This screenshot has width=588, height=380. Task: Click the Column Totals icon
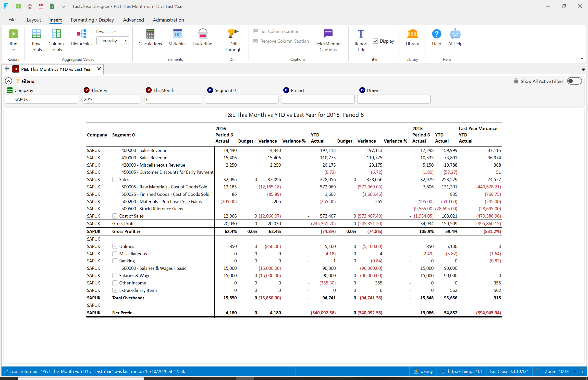pyautogui.click(x=56, y=34)
